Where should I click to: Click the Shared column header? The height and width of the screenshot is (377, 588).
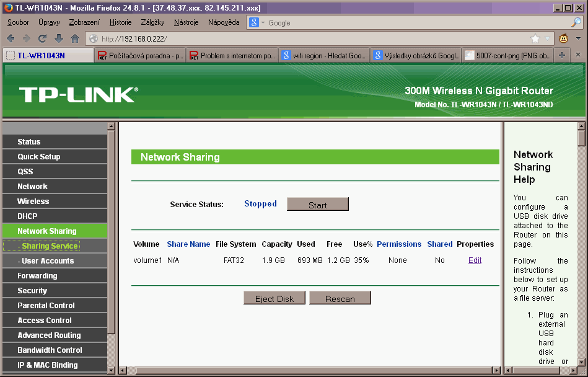[x=439, y=244]
